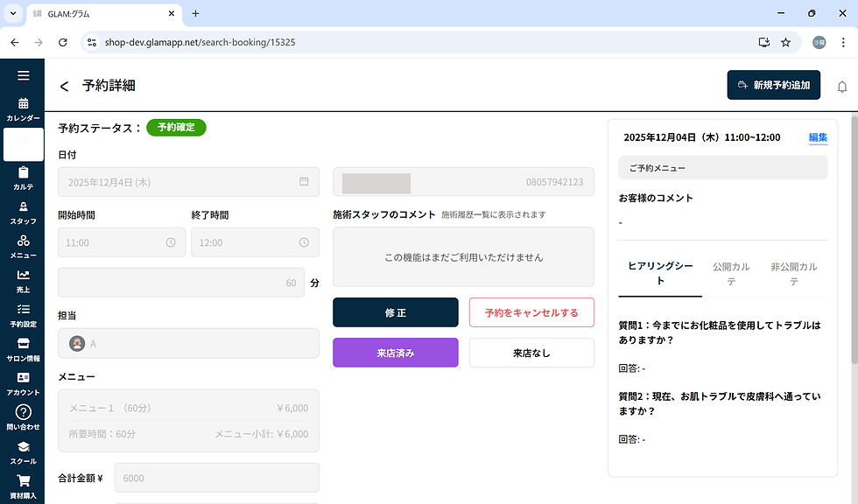Click the 修正 button

[x=395, y=312]
